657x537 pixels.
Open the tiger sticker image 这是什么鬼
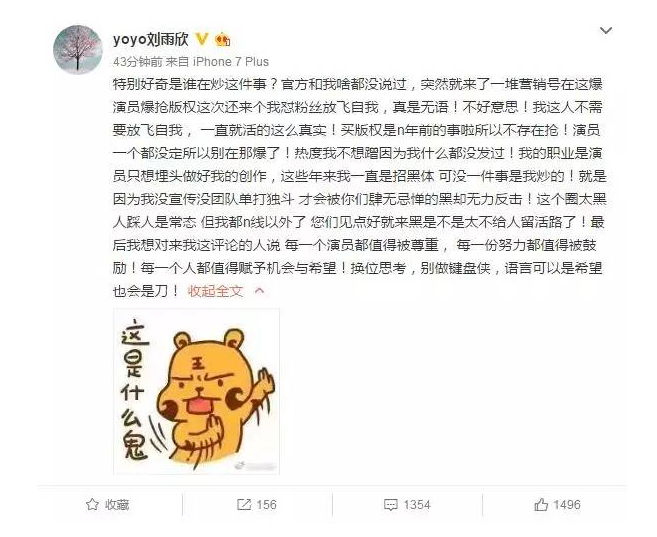196,391
